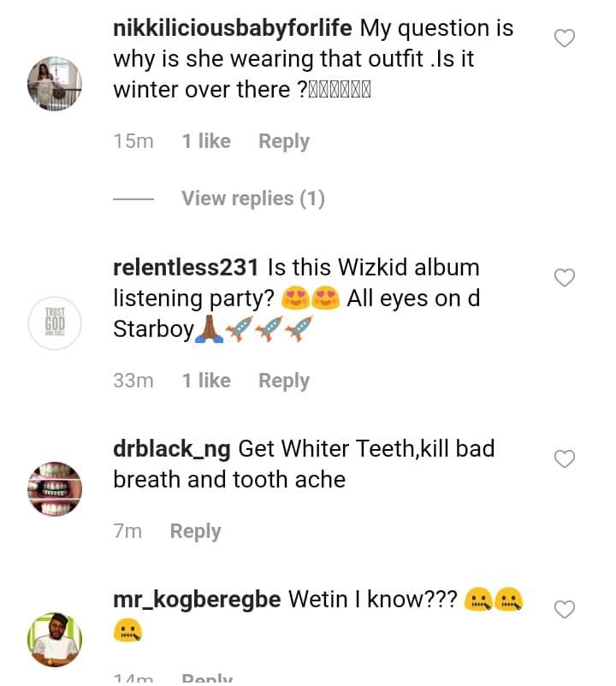Screen dimensions: 616x686
Task: Open username relentless231
Action: point(186,267)
